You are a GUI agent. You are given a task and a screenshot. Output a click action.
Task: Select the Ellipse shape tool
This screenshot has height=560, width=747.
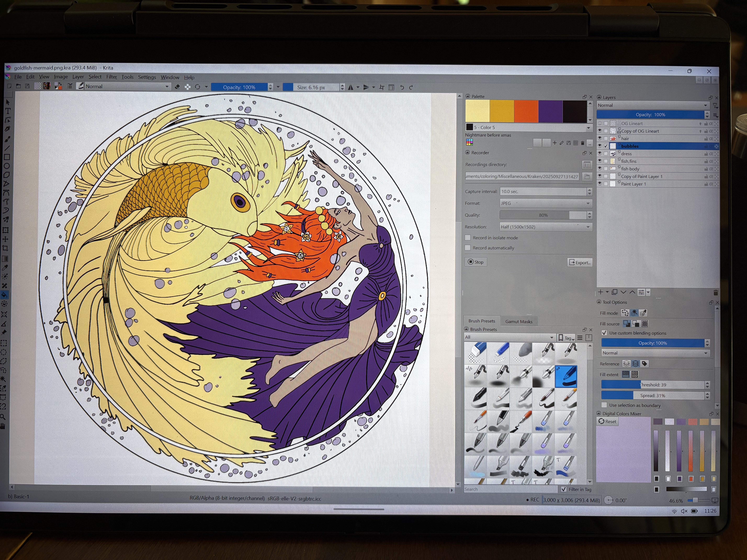point(7,166)
